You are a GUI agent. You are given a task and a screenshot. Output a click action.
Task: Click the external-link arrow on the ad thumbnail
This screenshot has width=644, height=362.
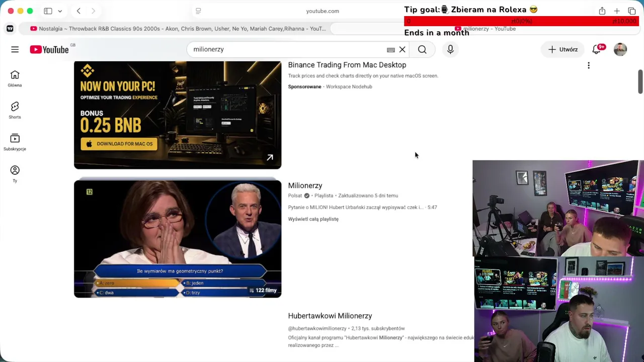tap(270, 158)
